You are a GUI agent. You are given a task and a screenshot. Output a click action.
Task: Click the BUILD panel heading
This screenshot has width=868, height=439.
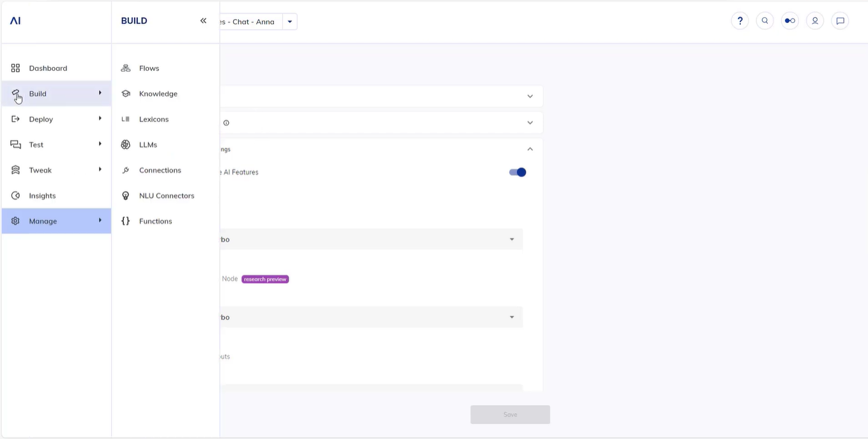tap(134, 20)
